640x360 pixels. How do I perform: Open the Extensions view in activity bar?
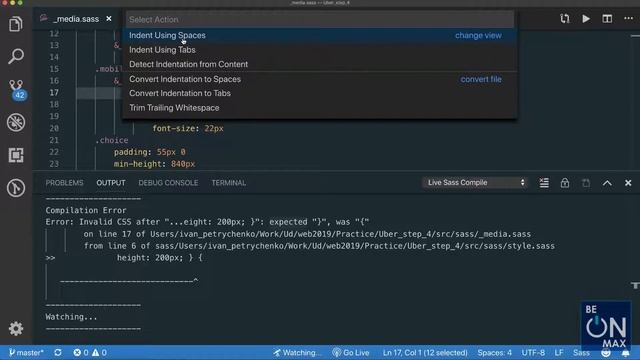pos(16,155)
